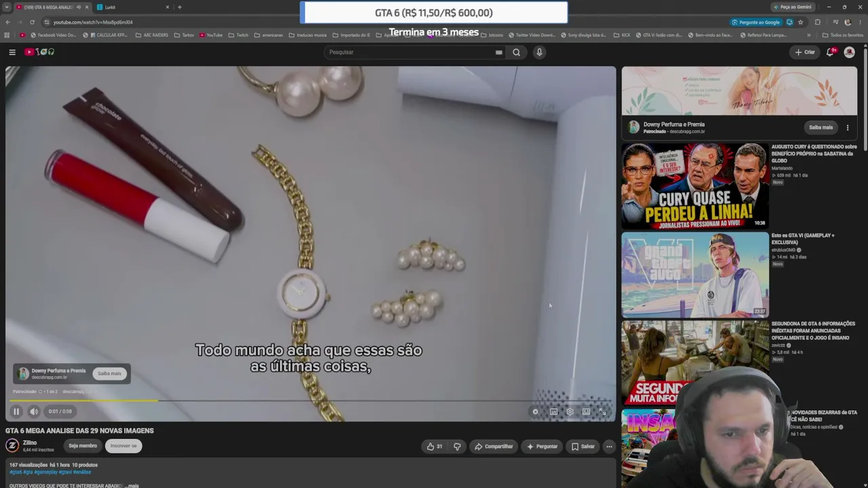Screen dimensions: 868x488
Task: Start voice search with the microphone
Action: coord(540,52)
